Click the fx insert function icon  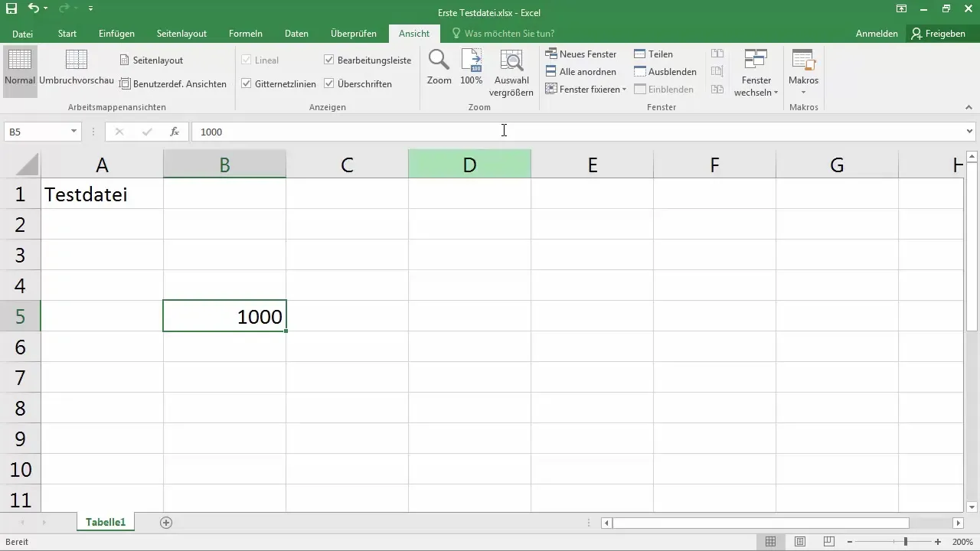click(175, 132)
